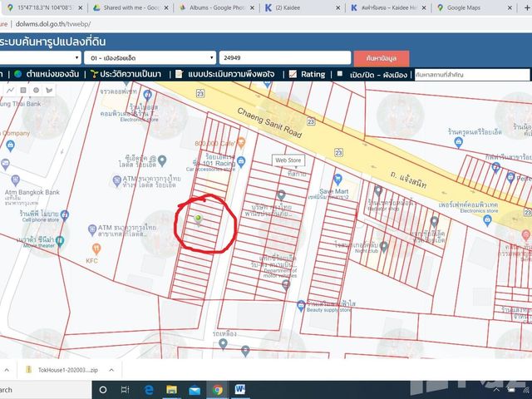
Task: Click the parcel number field containing 24949
Action: click(285, 57)
